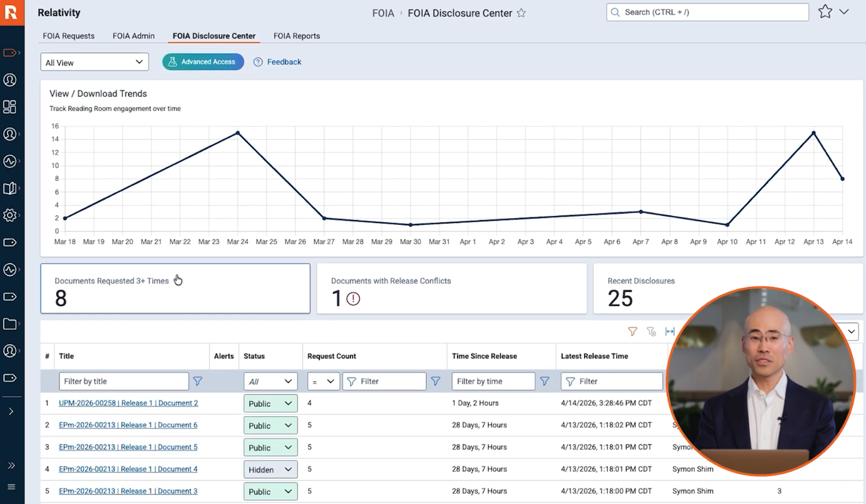Click the "4/14/2026, 3:28:46 PM CDT" cell
The width and height of the screenshot is (866, 504).
click(x=606, y=403)
